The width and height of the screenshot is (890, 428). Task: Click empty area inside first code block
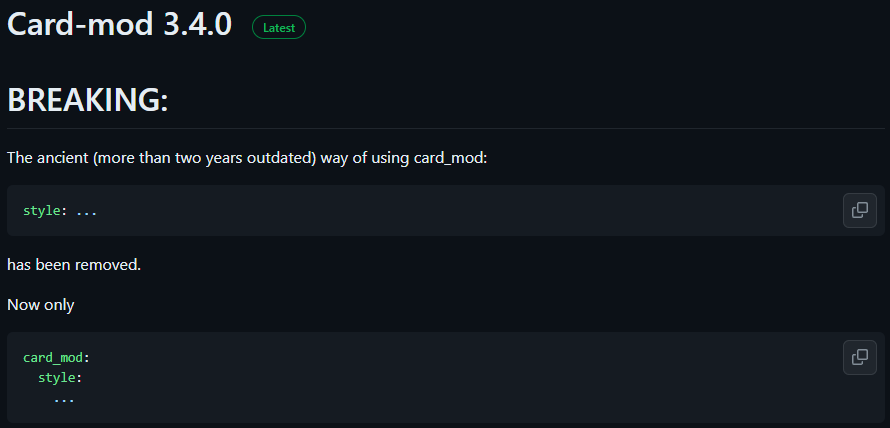tap(454, 211)
